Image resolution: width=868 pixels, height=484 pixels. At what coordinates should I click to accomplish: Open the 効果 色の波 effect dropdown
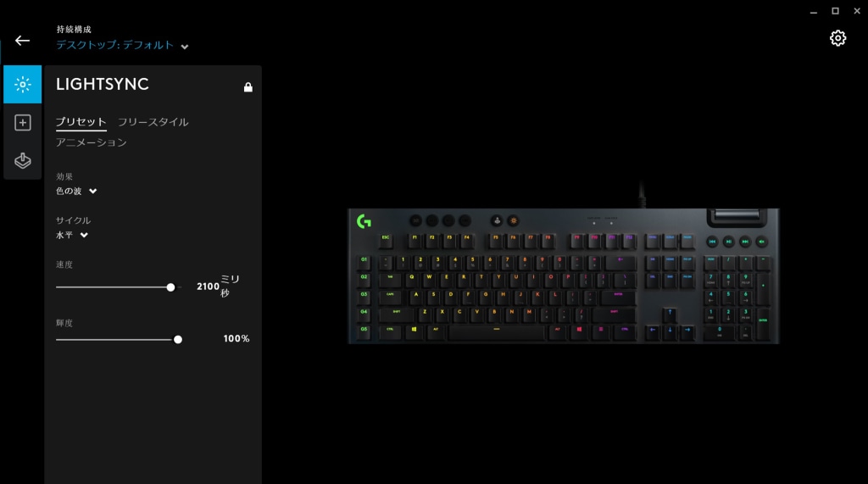pyautogui.click(x=76, y=191)
